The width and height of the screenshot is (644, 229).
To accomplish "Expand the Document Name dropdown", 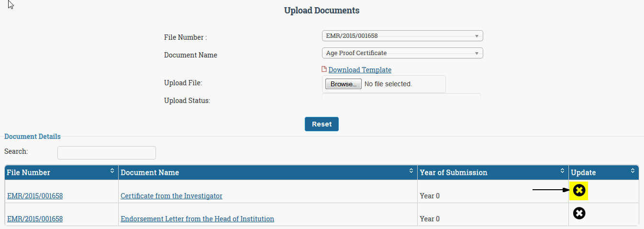I will (402, 53).
